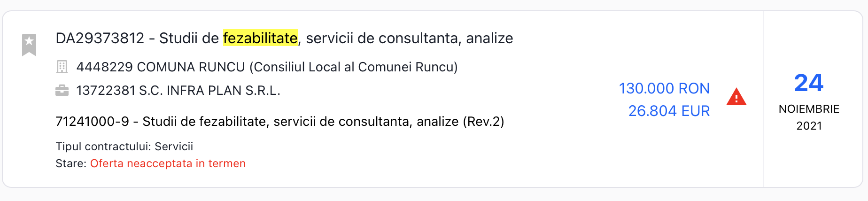Image resolution: width=868 pixels, height=201 pixels.
Task: Click the red warning triangle icon
Action: click(736, 97)
